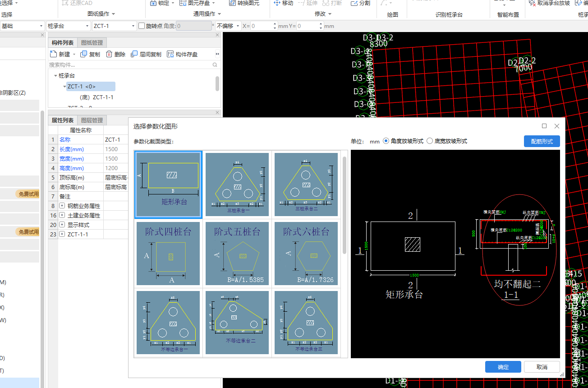Choose the 阶式四桩台 section type
588x388 pixels.
point(168,254)
